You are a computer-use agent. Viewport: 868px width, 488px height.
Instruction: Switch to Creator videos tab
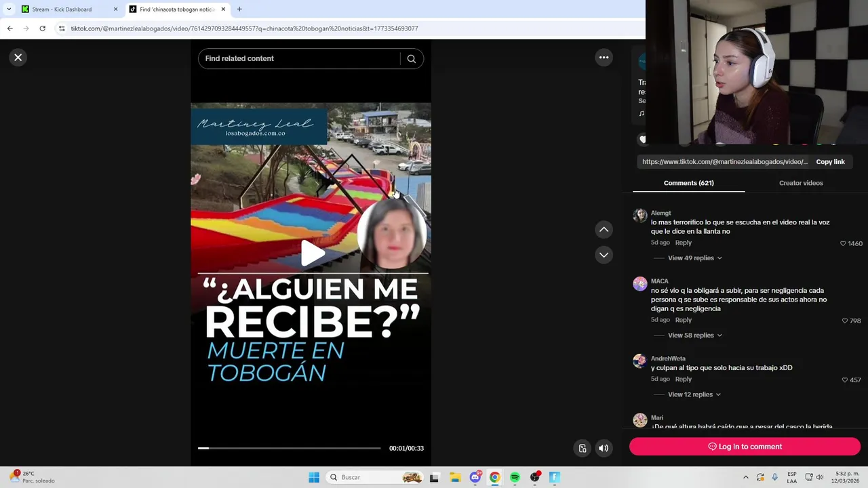(801, 183)
